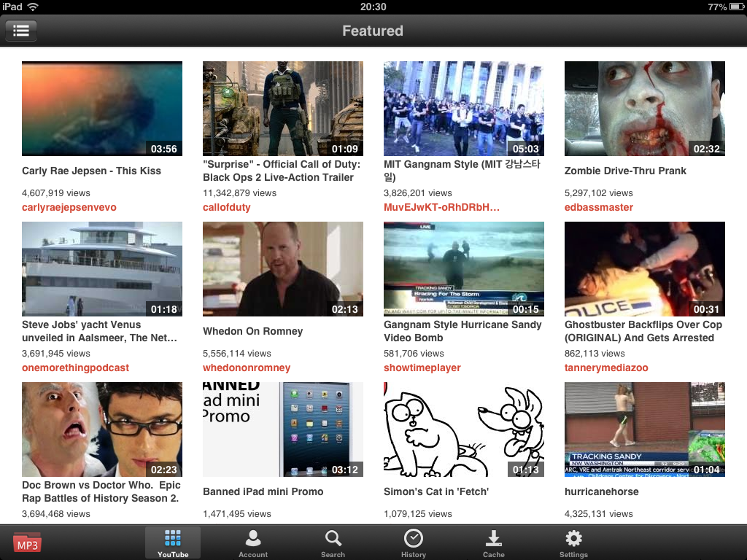Open channel tannerymediazoo

(606, 367)
